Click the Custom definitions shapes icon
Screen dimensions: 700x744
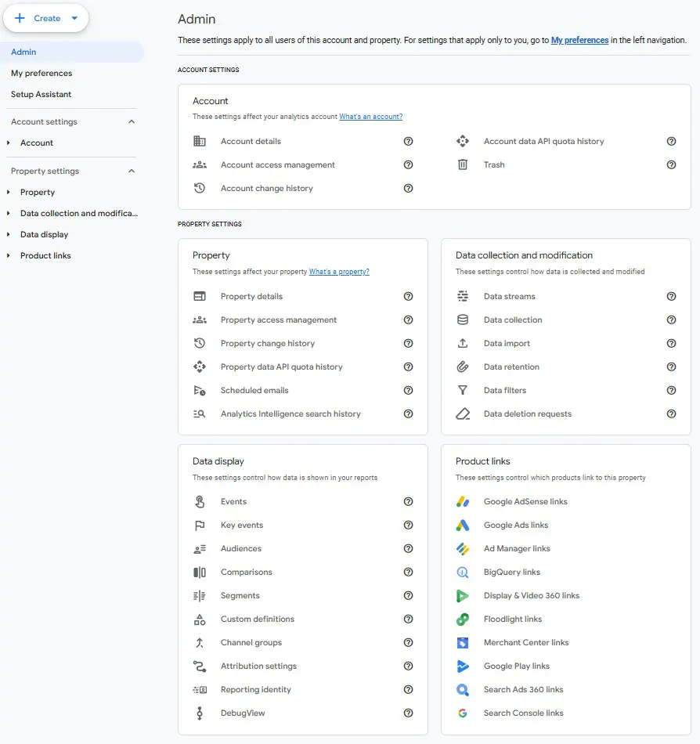200,619
